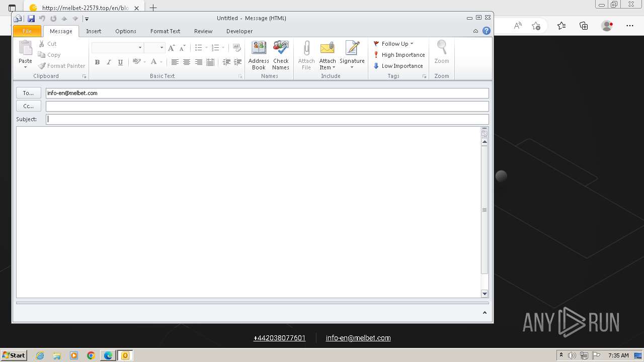This screenshot has height=362, width=644.
Task: Click the Grow Font icon
Action: [x=172, y=48]
